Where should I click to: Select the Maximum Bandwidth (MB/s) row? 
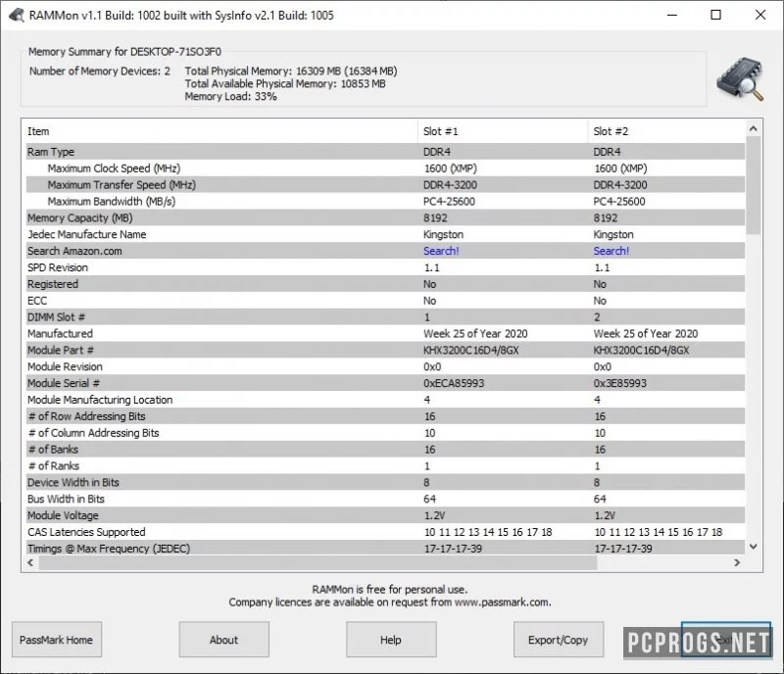(x=385, y=202)
